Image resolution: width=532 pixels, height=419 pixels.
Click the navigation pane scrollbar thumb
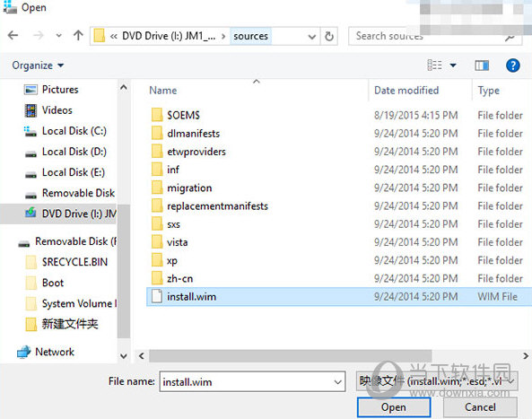tap(124, 272)
